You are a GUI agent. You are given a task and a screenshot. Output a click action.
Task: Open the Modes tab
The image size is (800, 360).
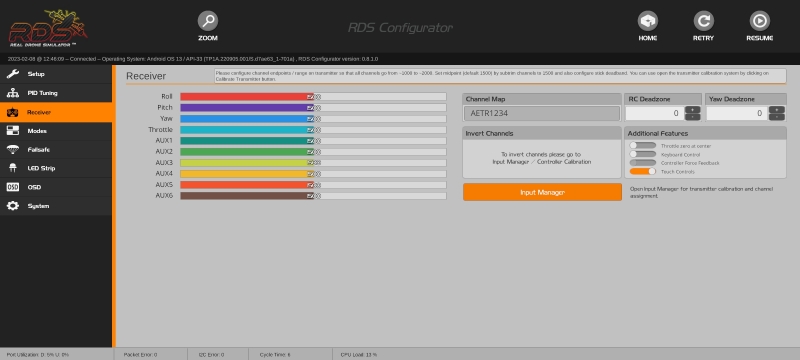coord(56,131)
